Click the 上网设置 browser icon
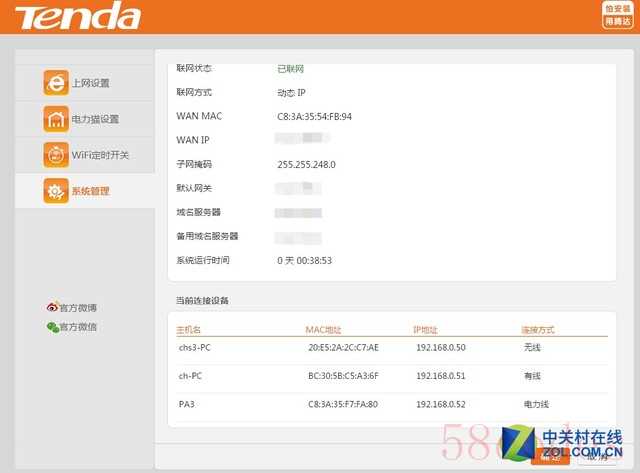Viewport: 640px width, 473px height. pyautogui.click(x=55, y=83)
